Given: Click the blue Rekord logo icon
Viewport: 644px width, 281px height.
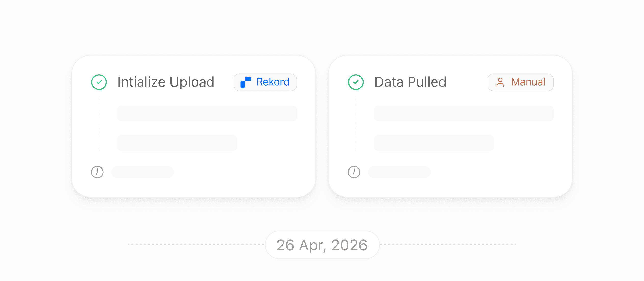Looking at the screenshot, I should tap(246, 82).
